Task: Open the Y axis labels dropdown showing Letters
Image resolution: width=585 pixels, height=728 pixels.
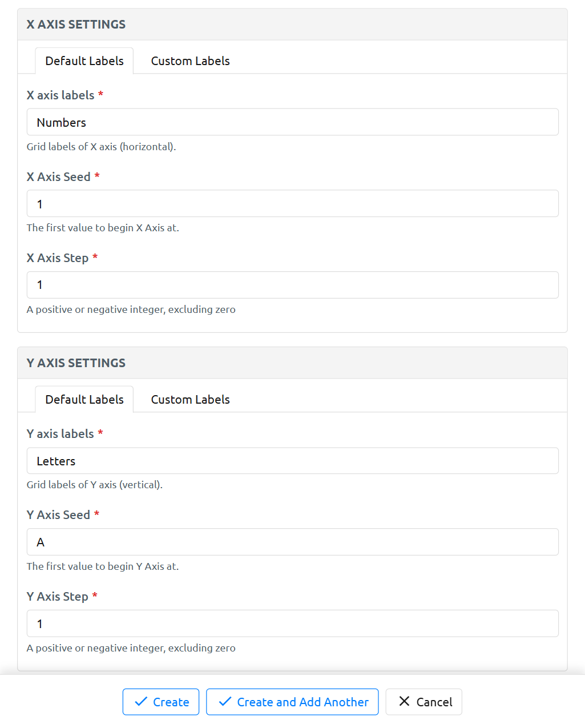Action: click(292, 461)
